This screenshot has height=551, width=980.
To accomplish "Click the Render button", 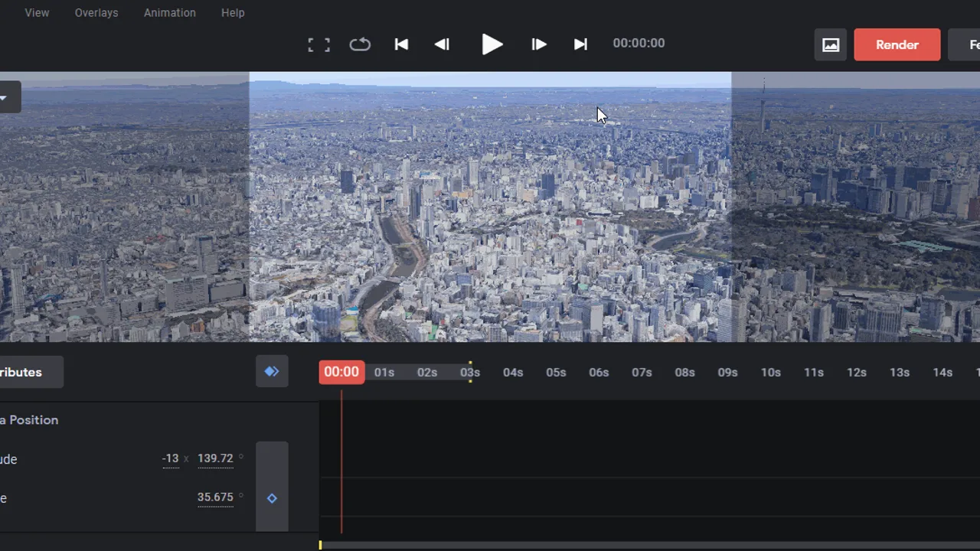I will pos(897,44).
